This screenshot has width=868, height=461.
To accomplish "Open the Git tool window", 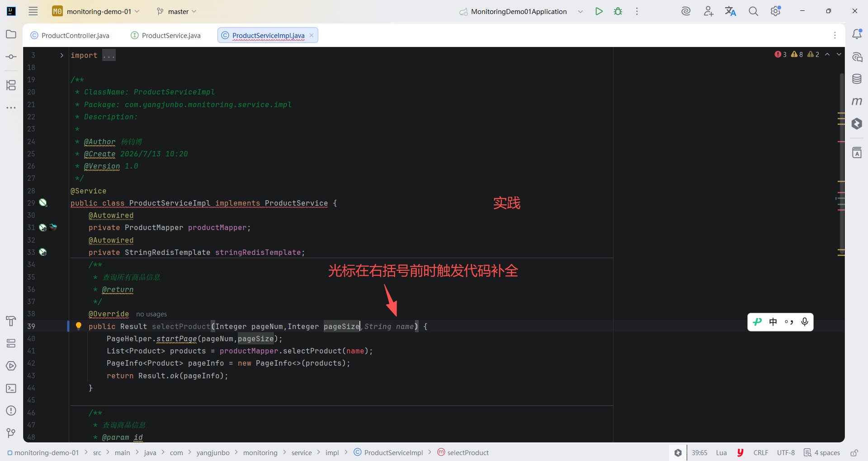I will (x=11, y=433).
